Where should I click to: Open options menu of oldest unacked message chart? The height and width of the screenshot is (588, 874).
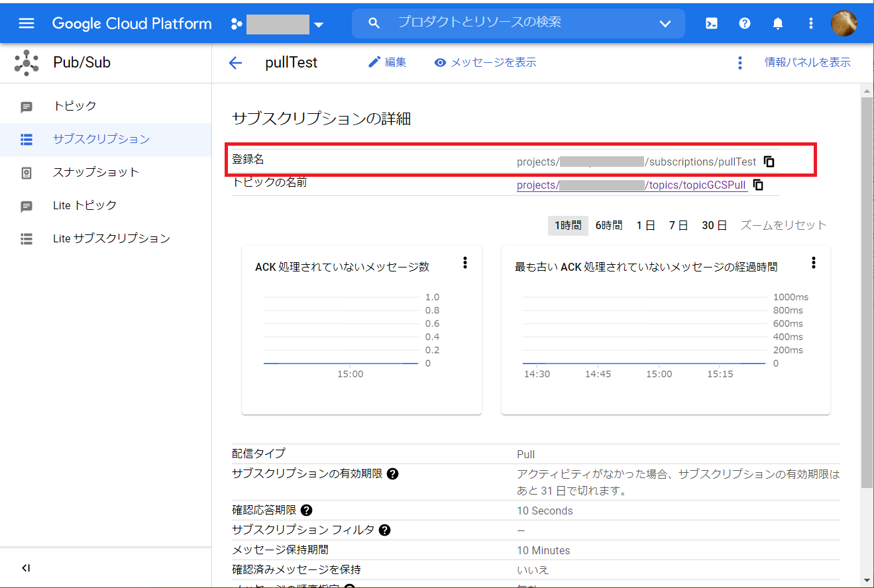click(x=814, y=263)
